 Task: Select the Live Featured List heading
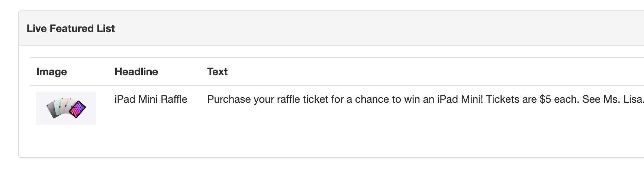click(71, 29)
